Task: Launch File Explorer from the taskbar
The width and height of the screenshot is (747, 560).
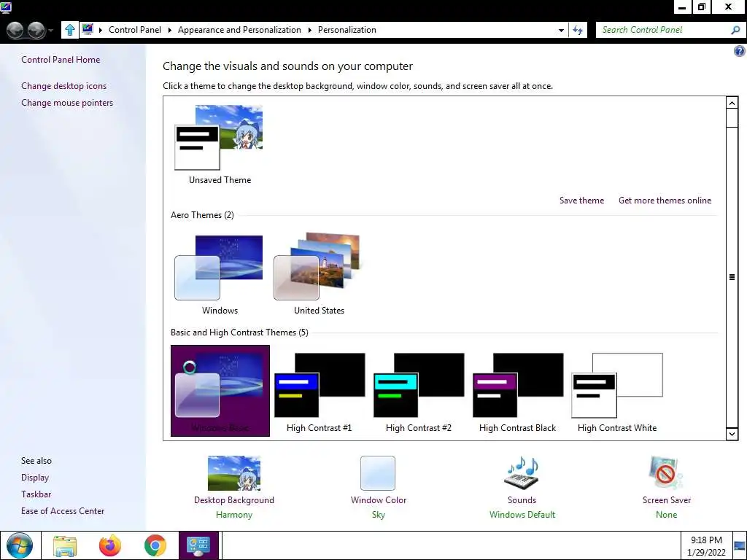Action: point(65,545)
